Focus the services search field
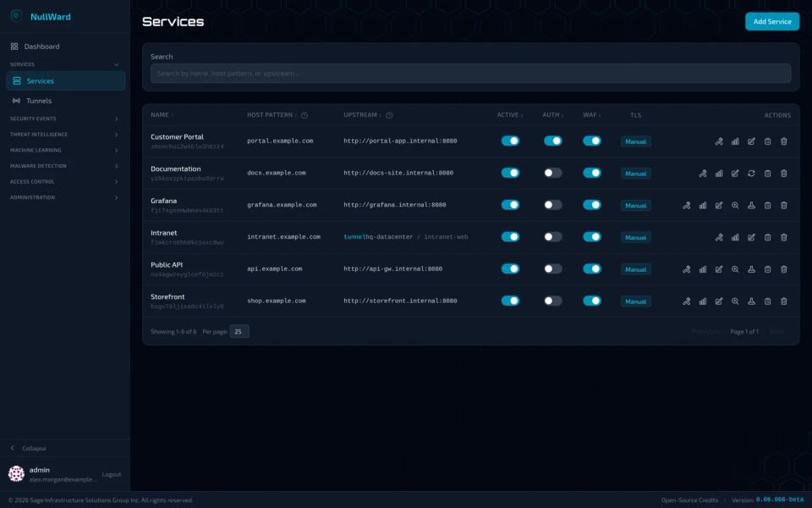812x508 pixels. coord(470,73)
